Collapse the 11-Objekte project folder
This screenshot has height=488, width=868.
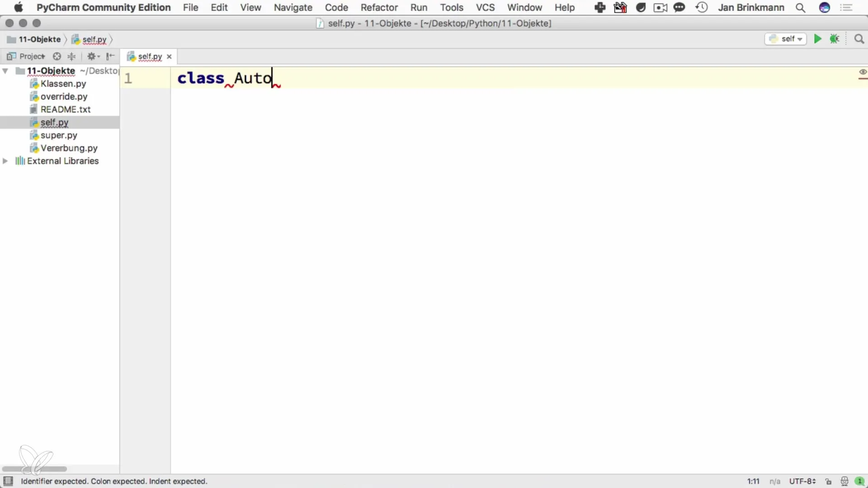pyautogui.click(x=5, y=71)
